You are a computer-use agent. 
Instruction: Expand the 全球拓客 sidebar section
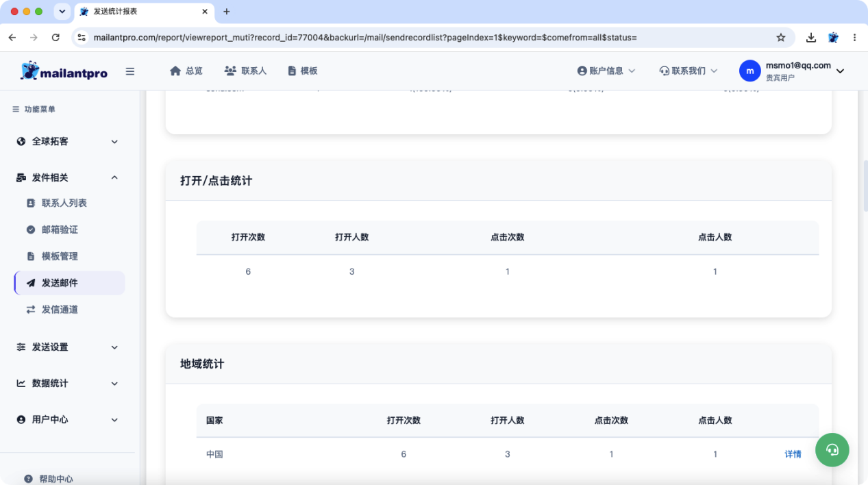click(114, 142)
